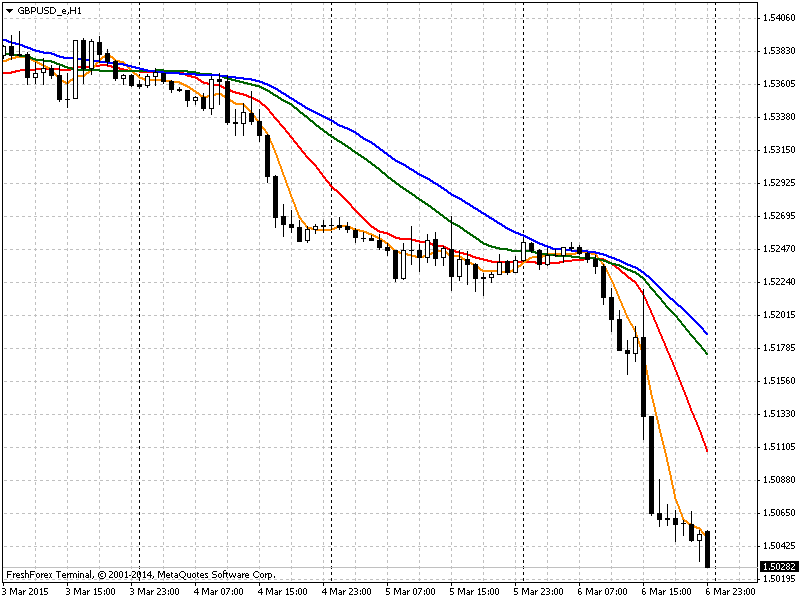The image size is (800, 600).
Task: Click the 1.50880 price axis label
Action: (x=779, y=480)
